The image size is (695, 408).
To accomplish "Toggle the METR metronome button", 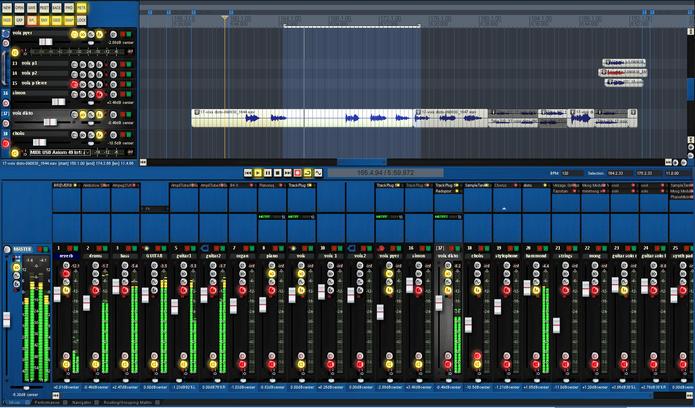I will 81,6.
